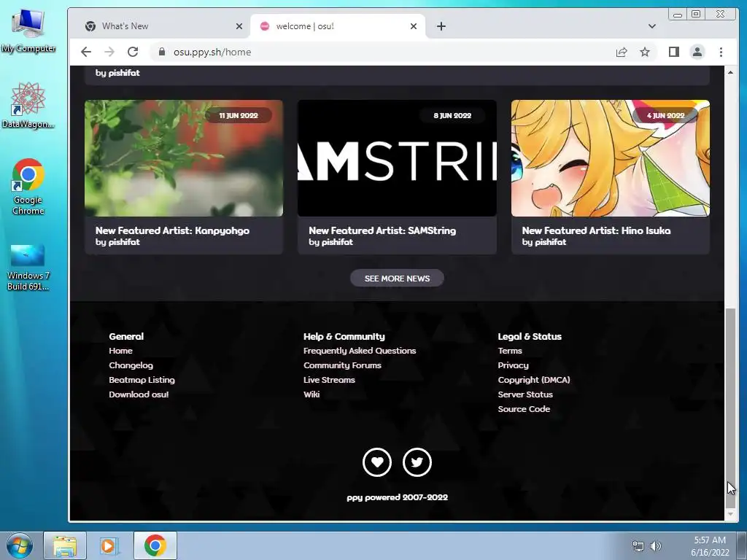The width and height of the screenshot is (747, 560).
Task: Open the Twitter icon in footer
Action: pyautogui.click(x=417, y=462)
